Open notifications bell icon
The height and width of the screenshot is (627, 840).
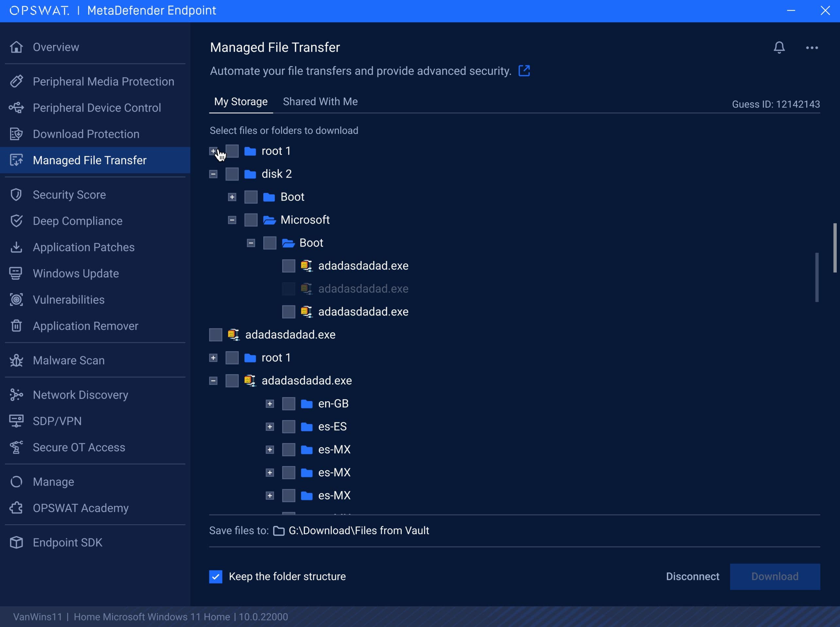(x=779, y=47)
